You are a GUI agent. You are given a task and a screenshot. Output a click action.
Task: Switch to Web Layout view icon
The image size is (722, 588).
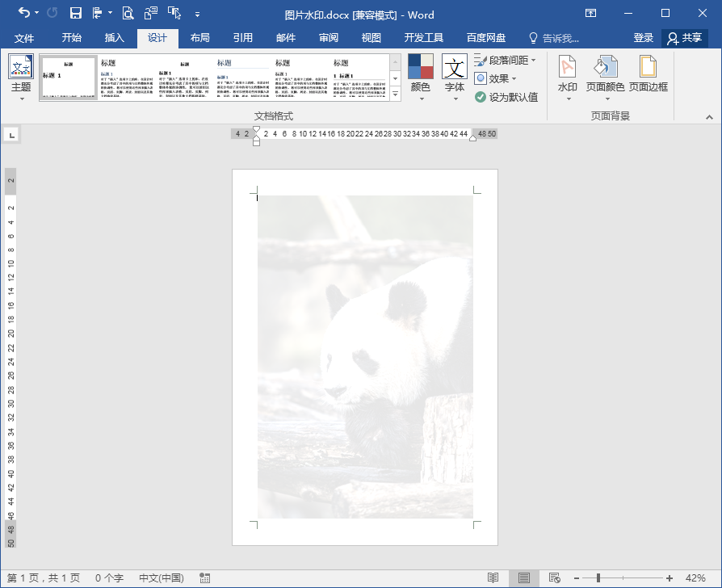point(554,577)
